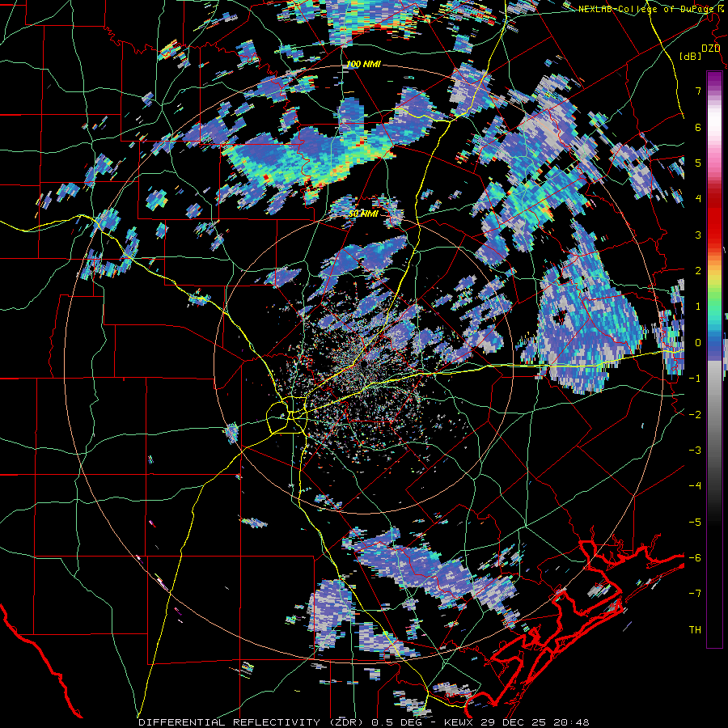Click the "-4" value on the legend

click(x=695, y=486)
